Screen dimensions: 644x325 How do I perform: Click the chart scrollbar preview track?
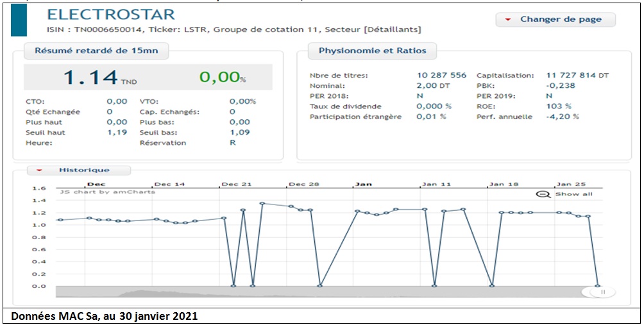(320, 292)
